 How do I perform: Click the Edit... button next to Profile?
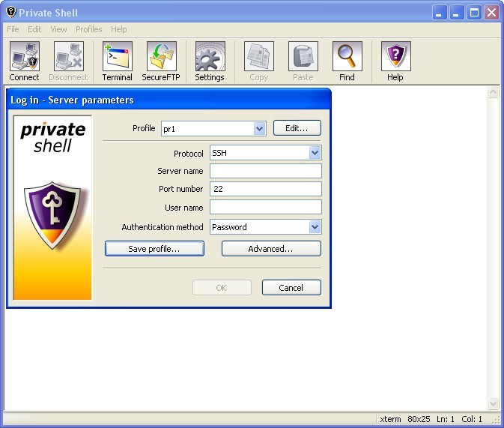pyautogui.click(x=297, y=128)
